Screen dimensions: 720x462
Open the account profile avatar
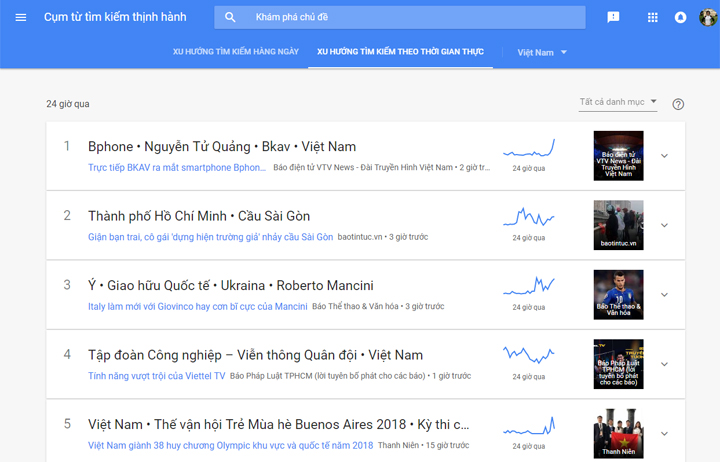(709, 17)
